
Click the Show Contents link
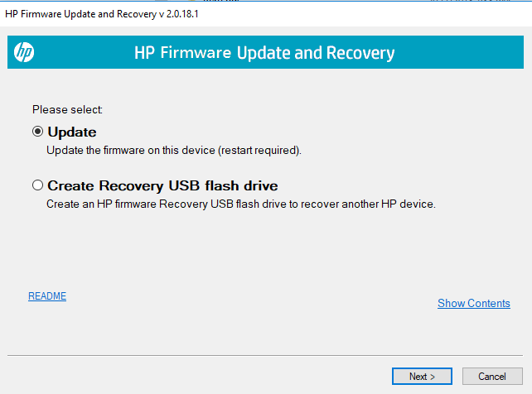tap(473, 303)
